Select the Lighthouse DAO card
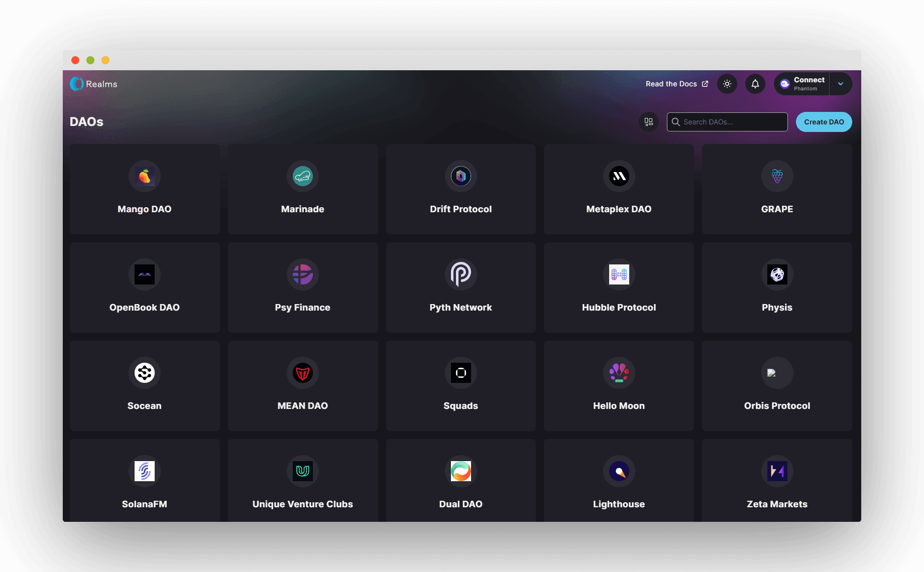 (x=619, y=482)
